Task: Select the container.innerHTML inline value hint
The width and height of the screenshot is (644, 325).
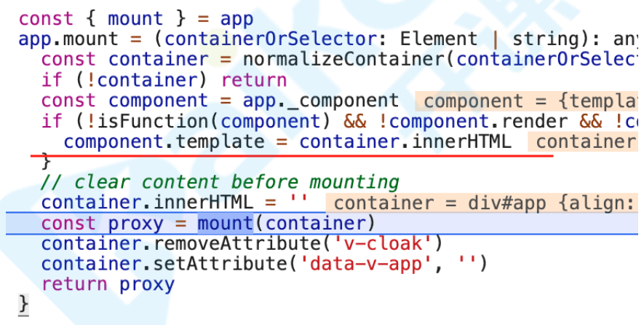Action: point(586,142)
